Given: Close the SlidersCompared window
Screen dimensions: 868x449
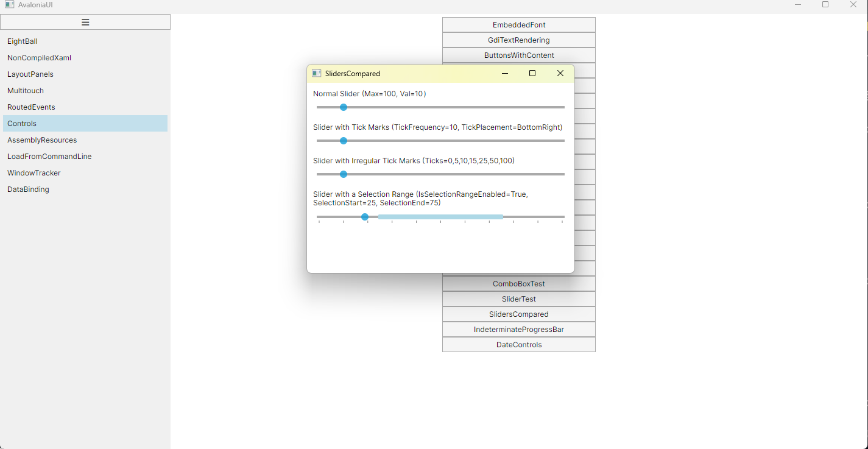Looking at the screenshot, I should point(560,73).
